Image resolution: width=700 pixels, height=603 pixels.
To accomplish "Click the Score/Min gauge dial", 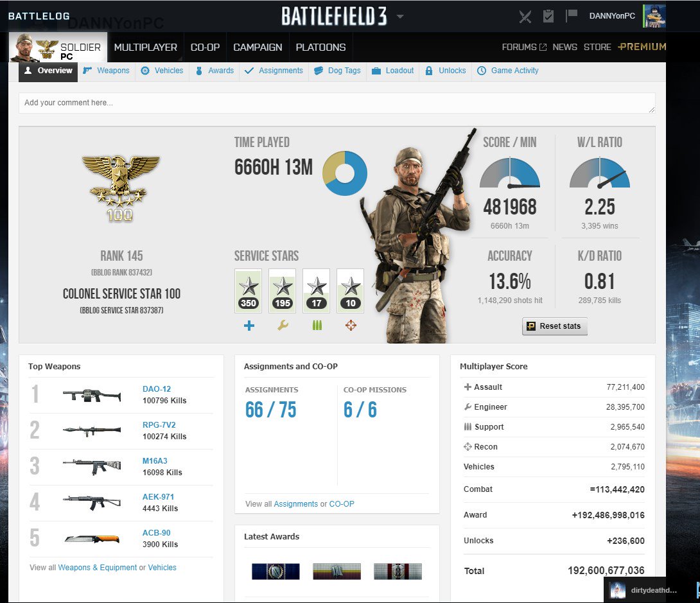I will click(x=510, y=172).
